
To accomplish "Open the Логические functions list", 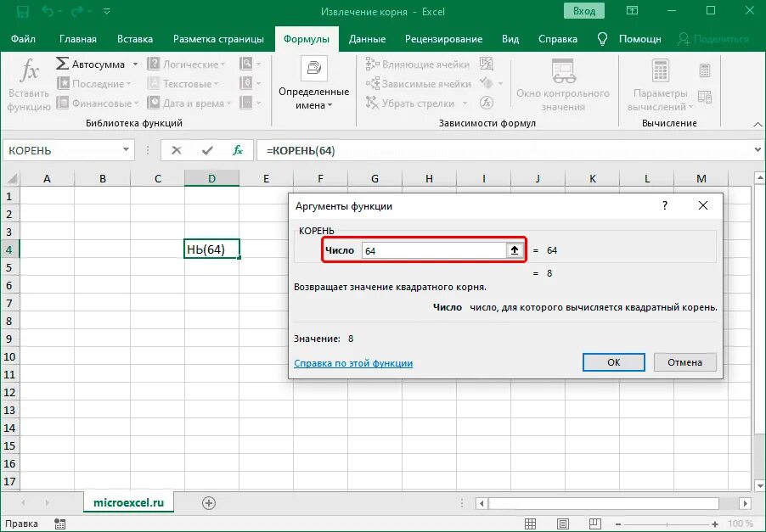I will tap(186, 64).
